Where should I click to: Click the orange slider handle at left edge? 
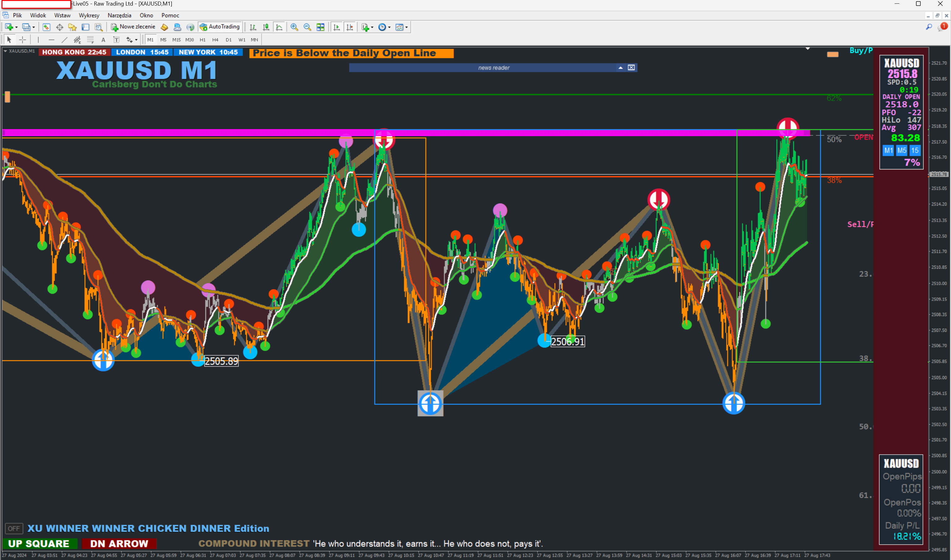[x=7, y=97]
